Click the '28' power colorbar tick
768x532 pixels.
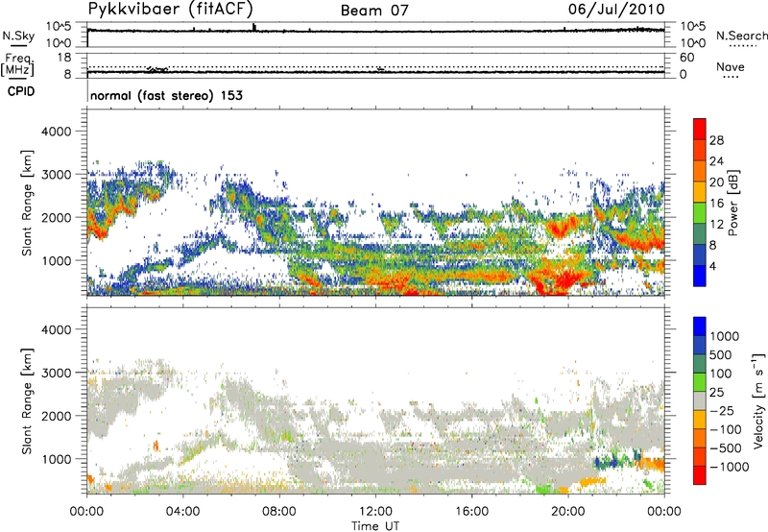(716, 140)
